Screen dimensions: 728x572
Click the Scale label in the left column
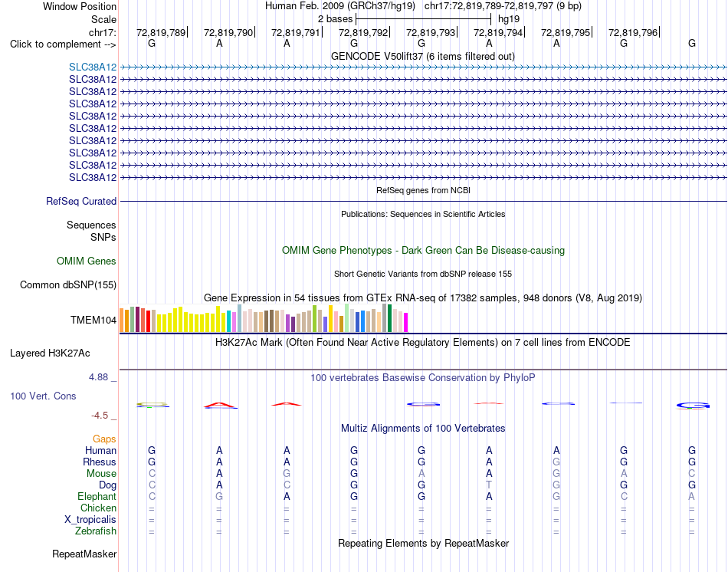point(103,19)
